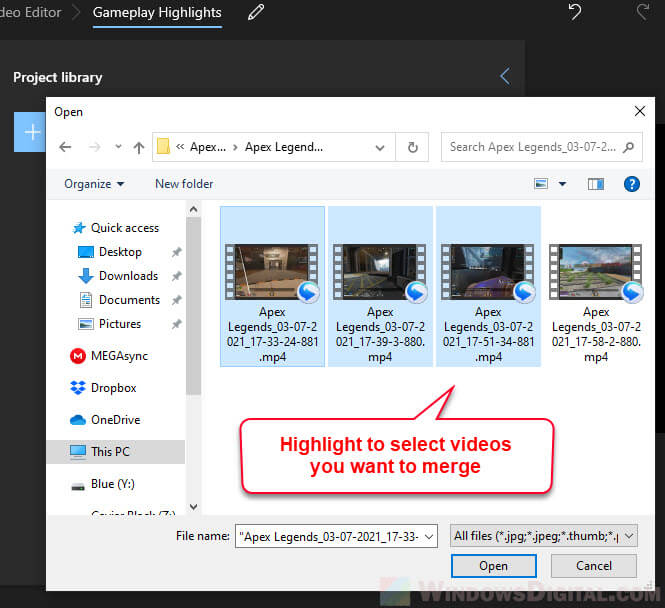Viewport: 665px width, 608px height.
Task: Open Help with the question mark icon
Action: click(631, 184)
